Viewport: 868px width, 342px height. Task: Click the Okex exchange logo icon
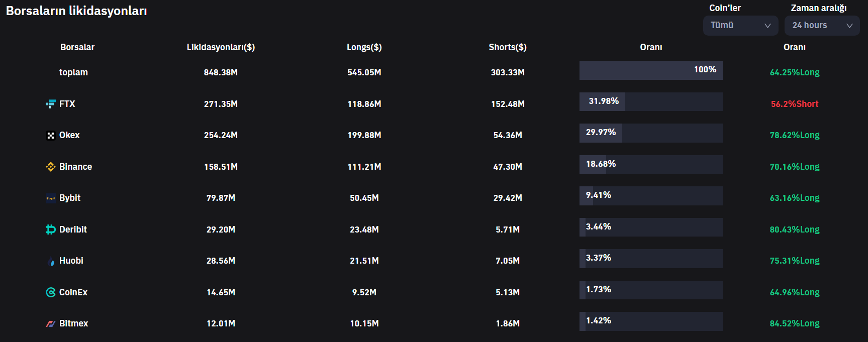coord(51,136)
